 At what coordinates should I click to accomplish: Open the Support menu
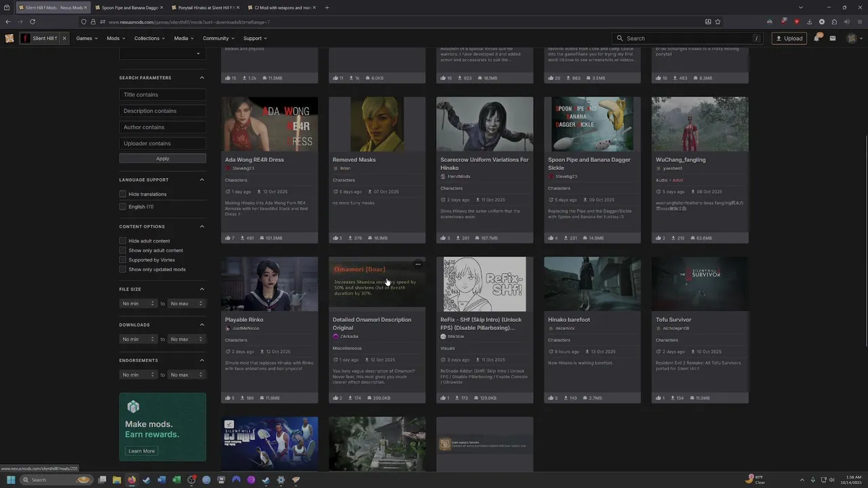tap(255, 38)
